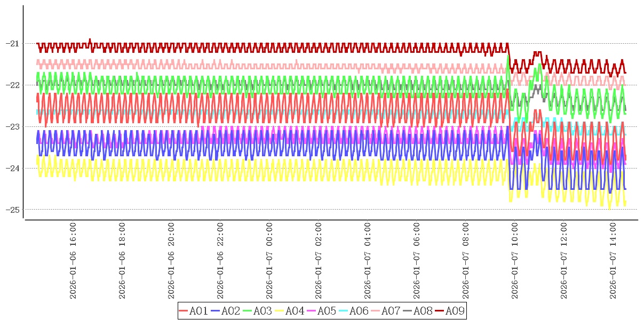The width and height of the screenshot is (644, 320).
Task: Select the 2026-01-07 10:00 time tick label
Action: coord(515,261)
